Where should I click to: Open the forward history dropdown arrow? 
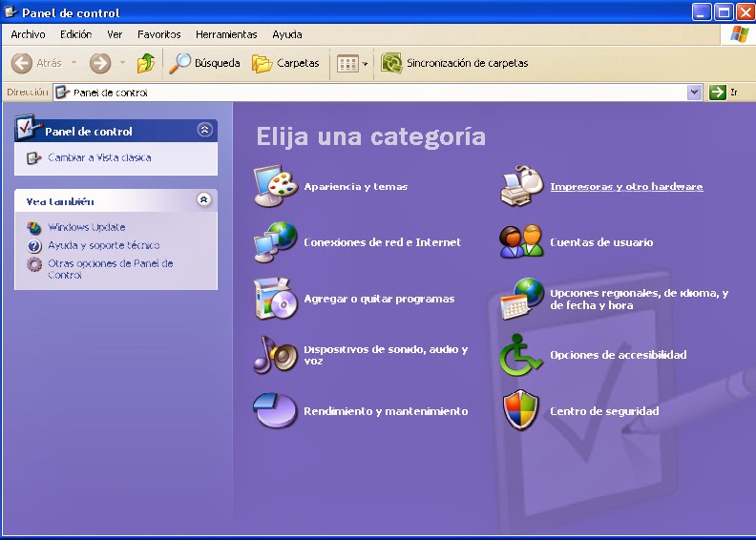pos(122,63)
